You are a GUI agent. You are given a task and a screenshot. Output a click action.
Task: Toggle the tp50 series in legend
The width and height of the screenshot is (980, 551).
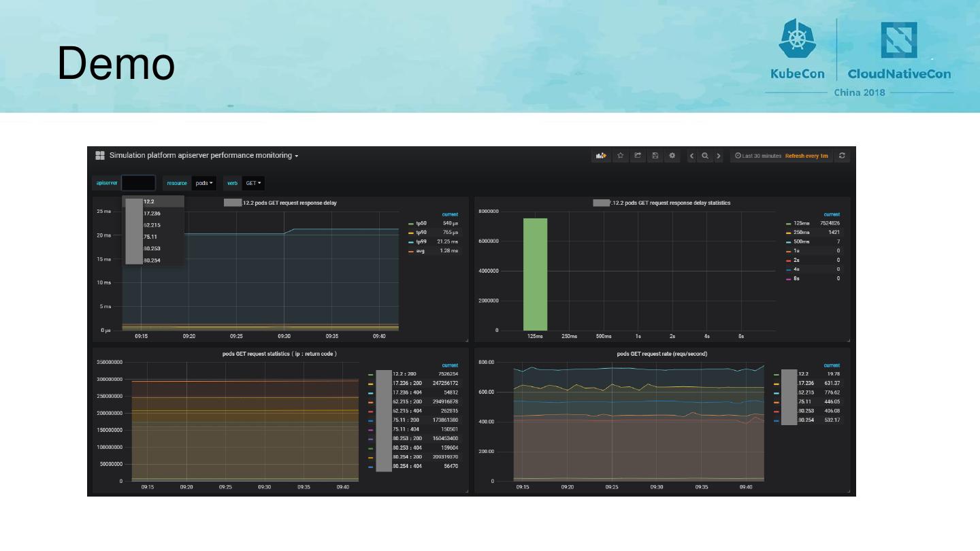pyautogui.click(x=421, y=223)
